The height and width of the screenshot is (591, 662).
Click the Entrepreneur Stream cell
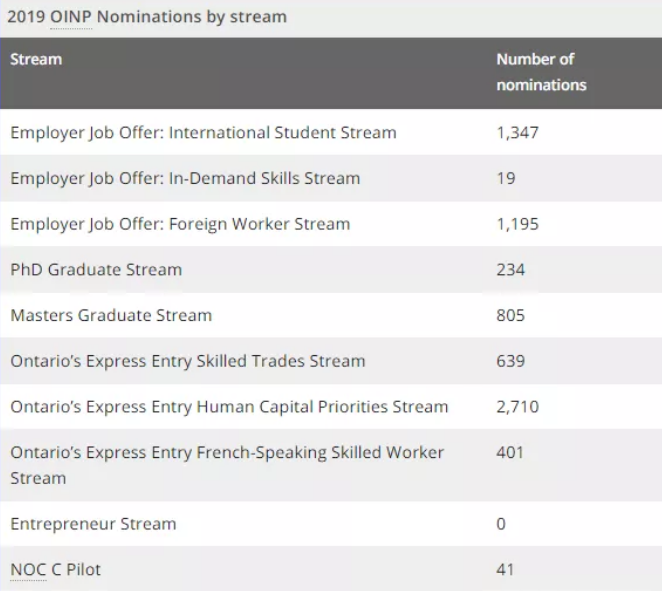coord(93,523)
